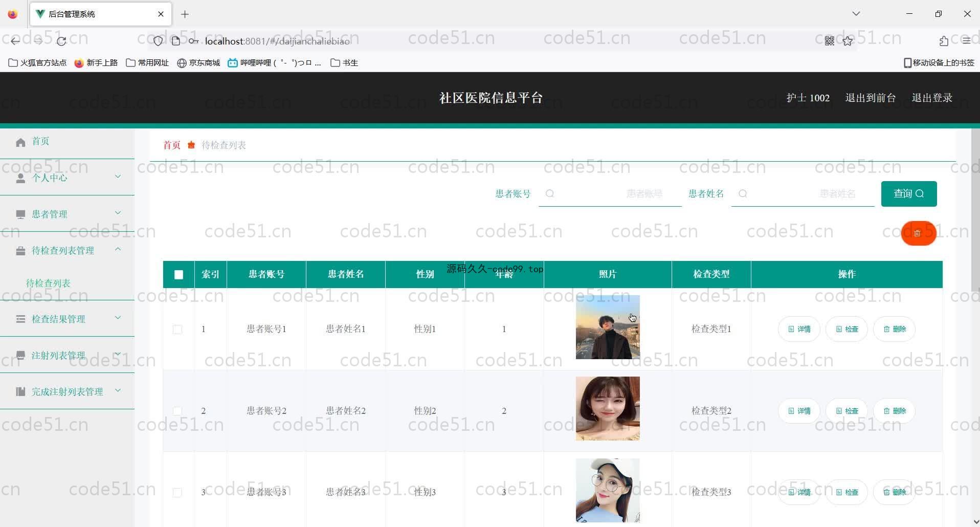Click the 查询 search button

(908, 193)
